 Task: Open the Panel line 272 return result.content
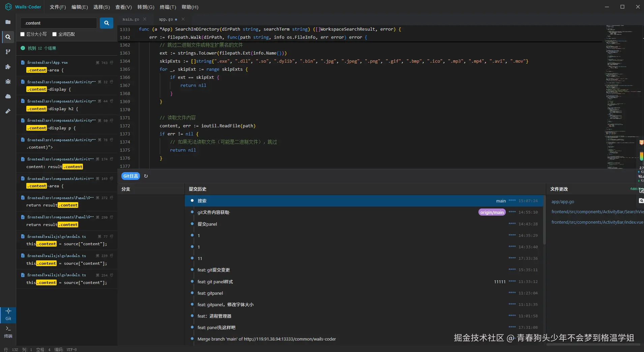(x=67, y=202)
